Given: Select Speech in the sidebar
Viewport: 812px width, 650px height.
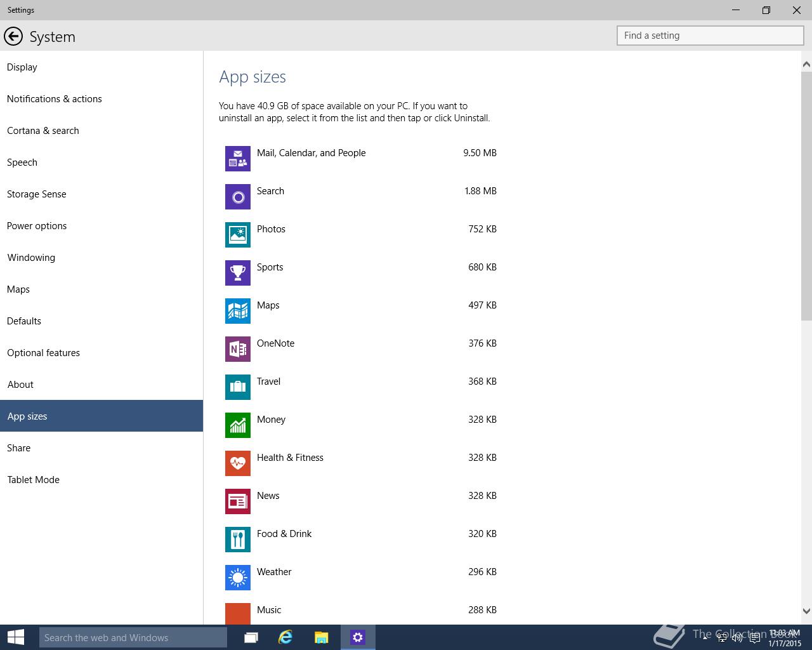Looking at the screenshot, I should click(x=101, y=162).
